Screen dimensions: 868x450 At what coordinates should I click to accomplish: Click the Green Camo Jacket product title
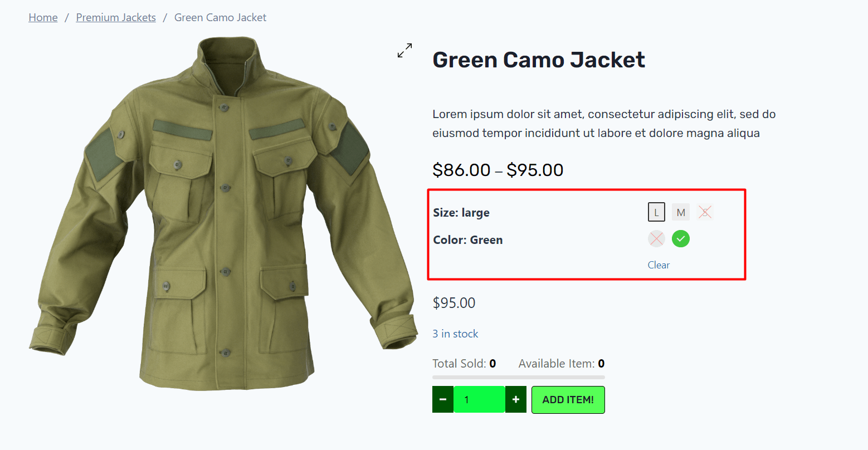point(538,60)
